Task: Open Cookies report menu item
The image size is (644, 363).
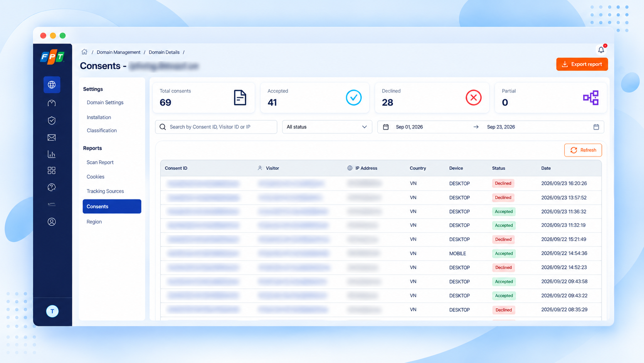Action: click(x=96, y=177)
